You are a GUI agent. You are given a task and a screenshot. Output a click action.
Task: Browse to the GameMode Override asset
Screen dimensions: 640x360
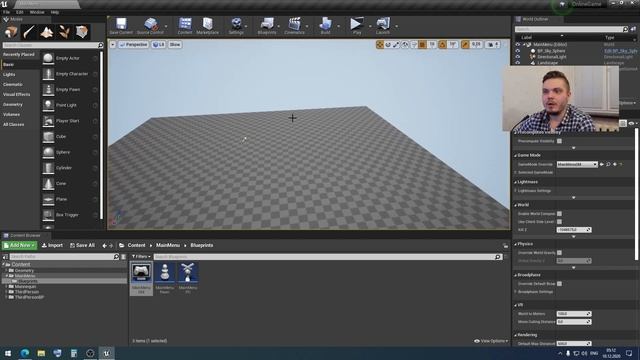coord(608,164)
